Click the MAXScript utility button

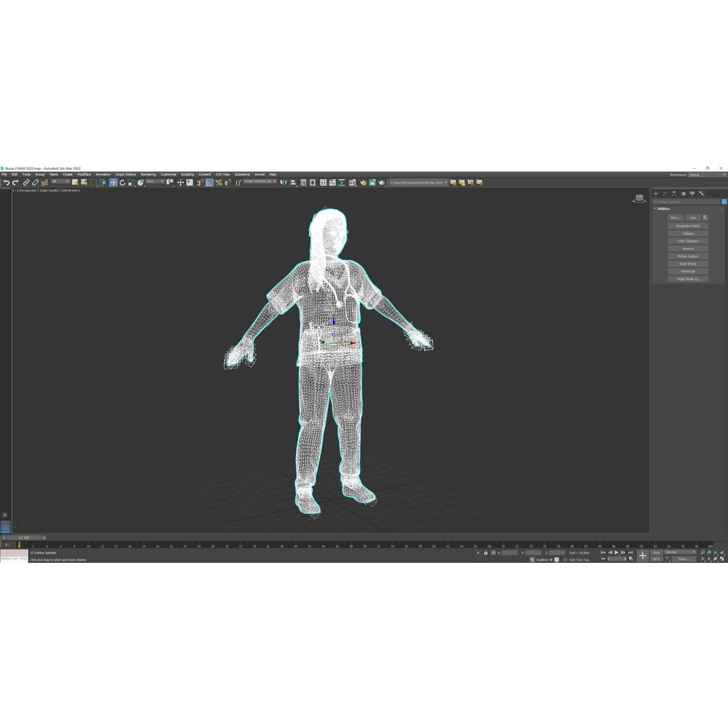pos(688,271)
